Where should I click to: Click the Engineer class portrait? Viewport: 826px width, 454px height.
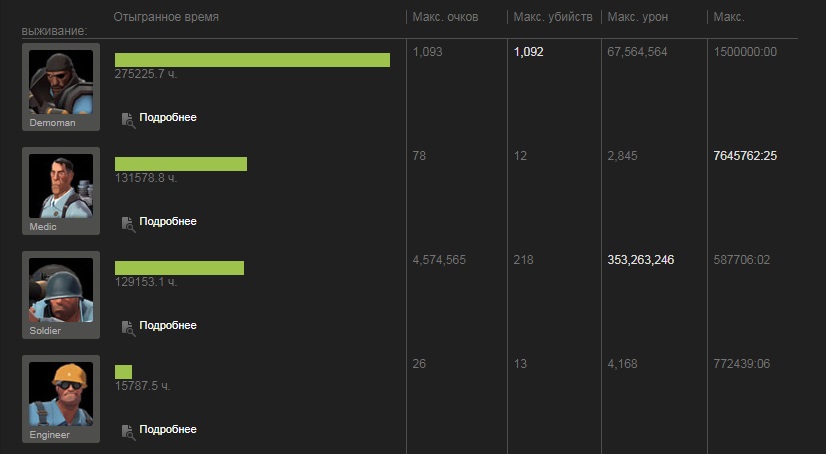(61, 393)
